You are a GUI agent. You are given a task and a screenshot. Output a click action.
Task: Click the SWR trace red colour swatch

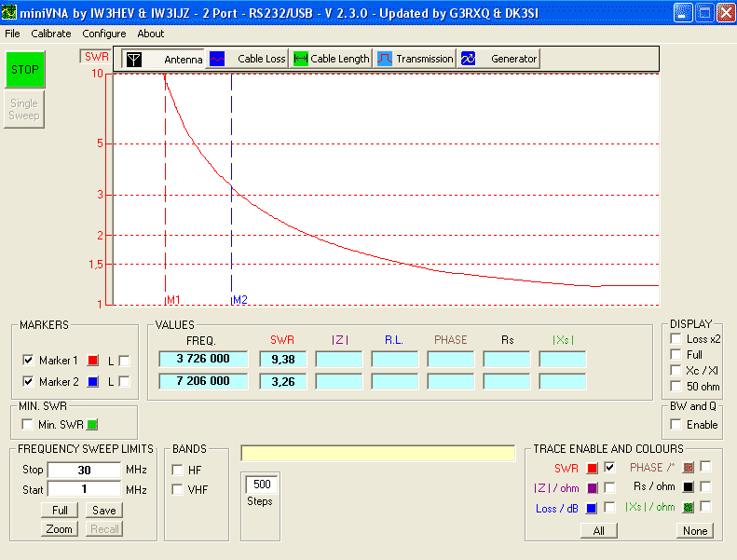pos(593,469)
